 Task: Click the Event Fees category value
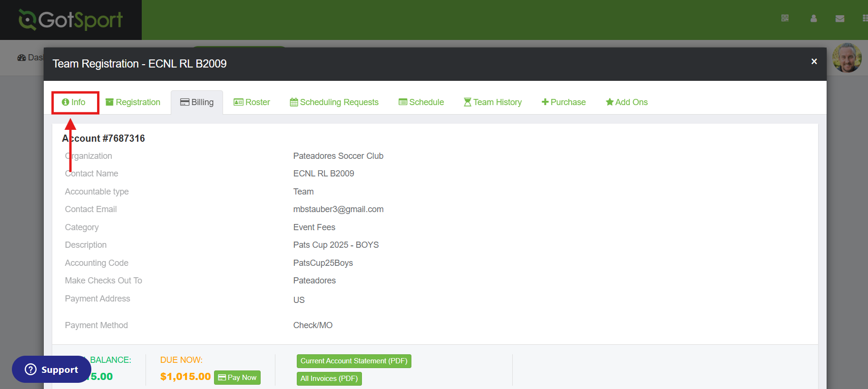click(x=314, y=227)
